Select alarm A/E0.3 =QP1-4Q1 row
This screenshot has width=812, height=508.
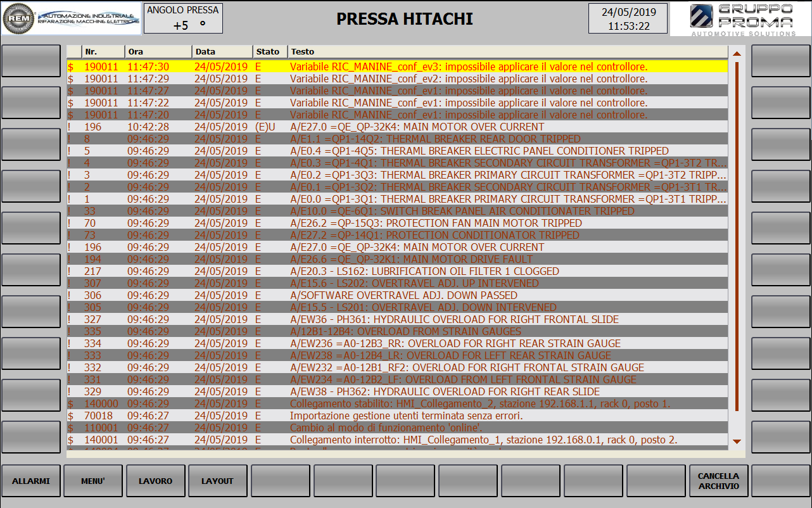click(397, 163)
